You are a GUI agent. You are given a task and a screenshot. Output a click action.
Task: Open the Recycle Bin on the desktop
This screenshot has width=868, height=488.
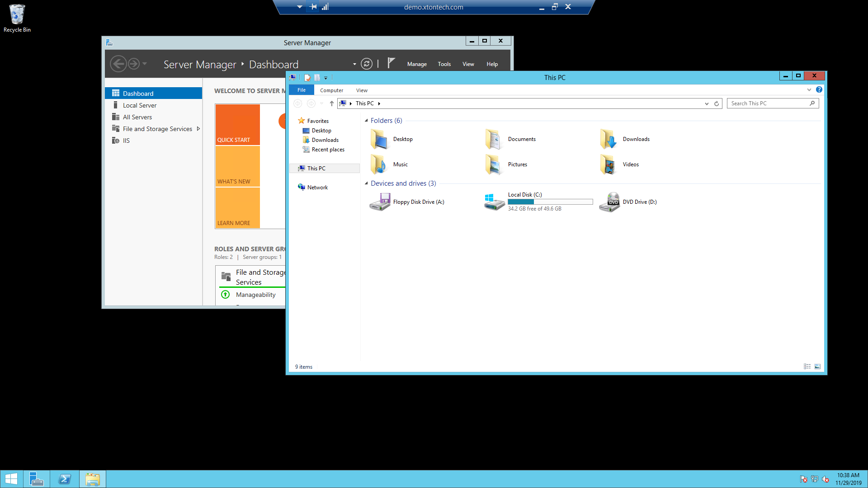tap(17, 16)
